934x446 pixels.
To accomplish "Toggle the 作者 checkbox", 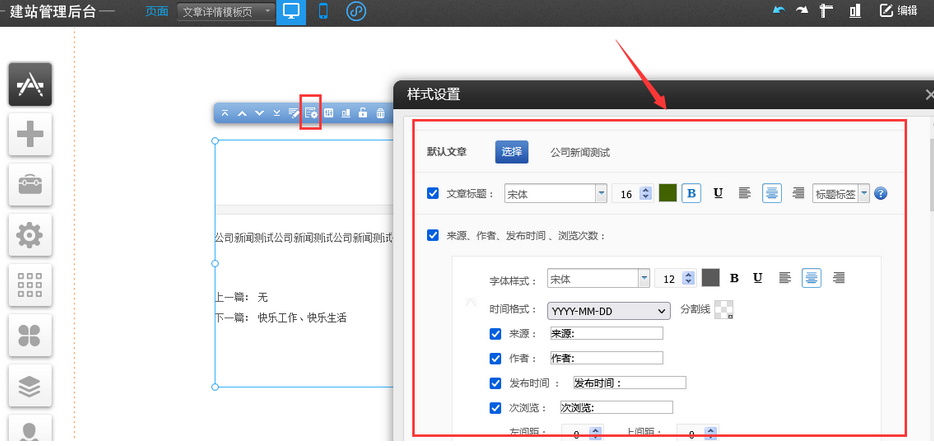I will click(x=495, y=358).
